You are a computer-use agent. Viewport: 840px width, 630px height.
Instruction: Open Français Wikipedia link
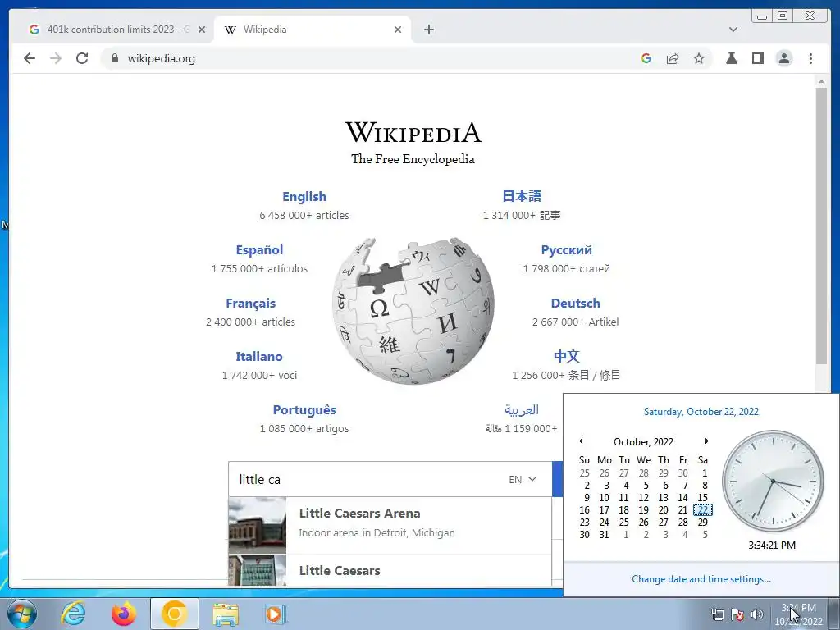tap(250, 304)
